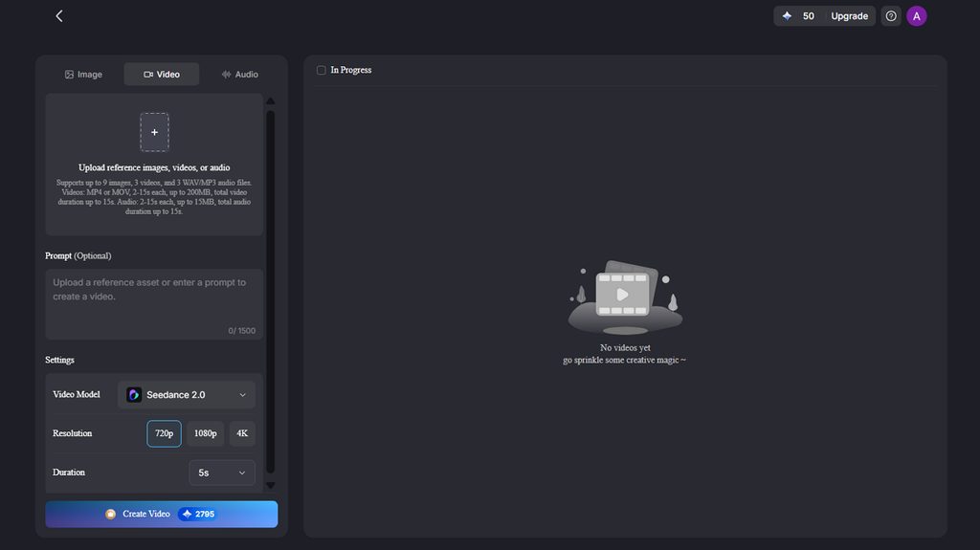The height and width of the screenshot is (550, 980).
Task: Click the empty videos placeholder illustration
Action: pos(625,297)
